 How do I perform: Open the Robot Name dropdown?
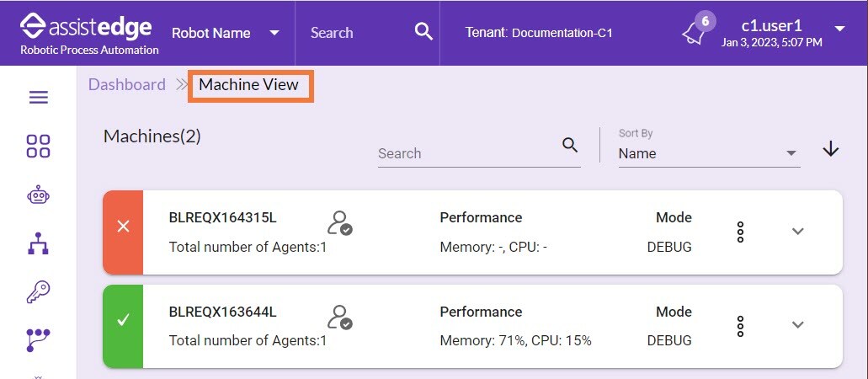(x=226, y=33)
